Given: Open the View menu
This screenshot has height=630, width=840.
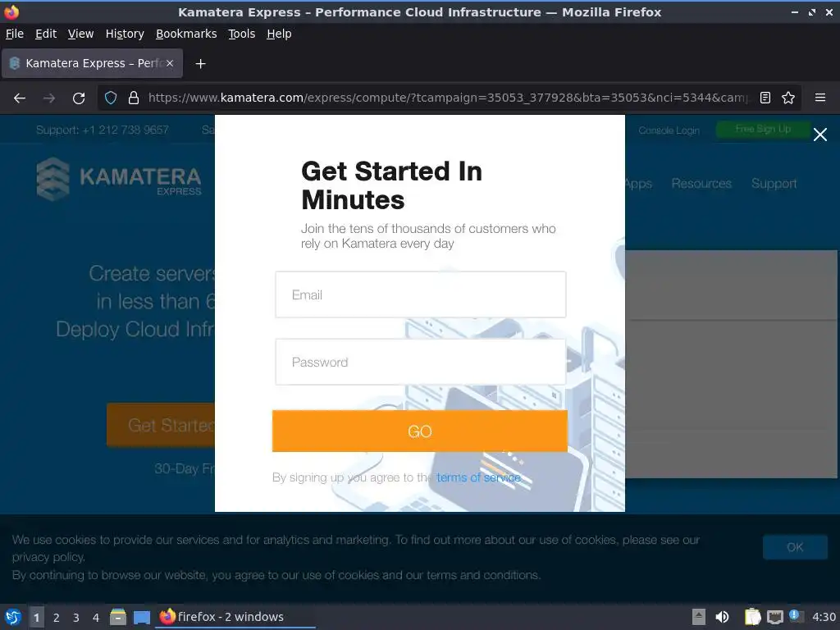Looking at the screenshot, I should point(81,34).
